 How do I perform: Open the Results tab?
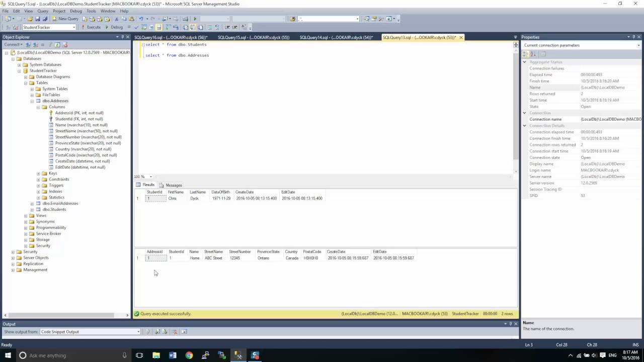coord(145,185)
